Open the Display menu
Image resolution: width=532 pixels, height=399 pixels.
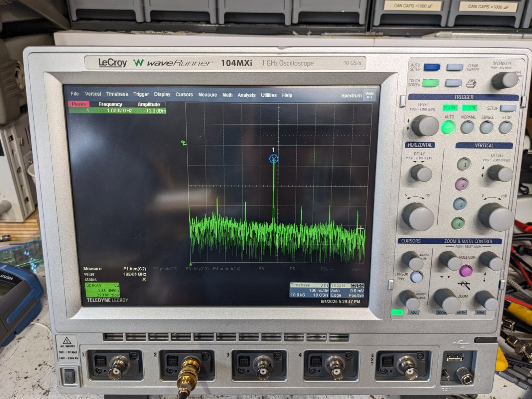coord(162,94)
